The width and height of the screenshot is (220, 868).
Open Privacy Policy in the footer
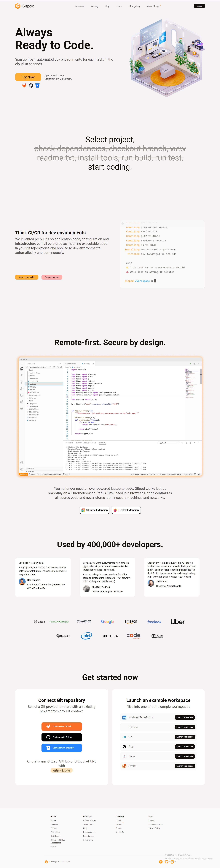(x=154, y=828)
